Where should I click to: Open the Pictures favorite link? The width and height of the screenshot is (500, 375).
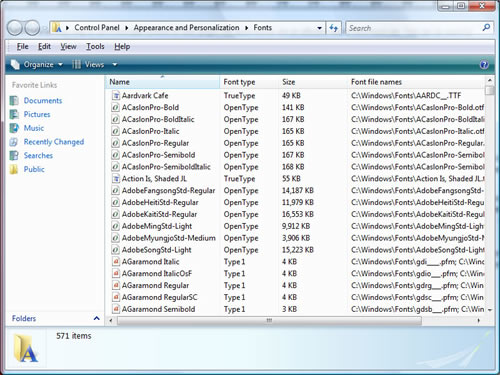tap(37, 114)
